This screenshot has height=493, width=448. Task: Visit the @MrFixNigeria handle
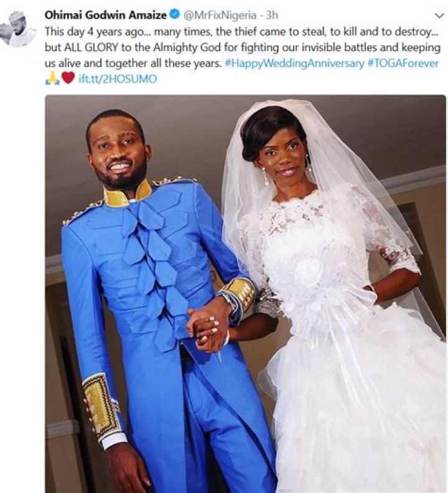pos(220,15)
